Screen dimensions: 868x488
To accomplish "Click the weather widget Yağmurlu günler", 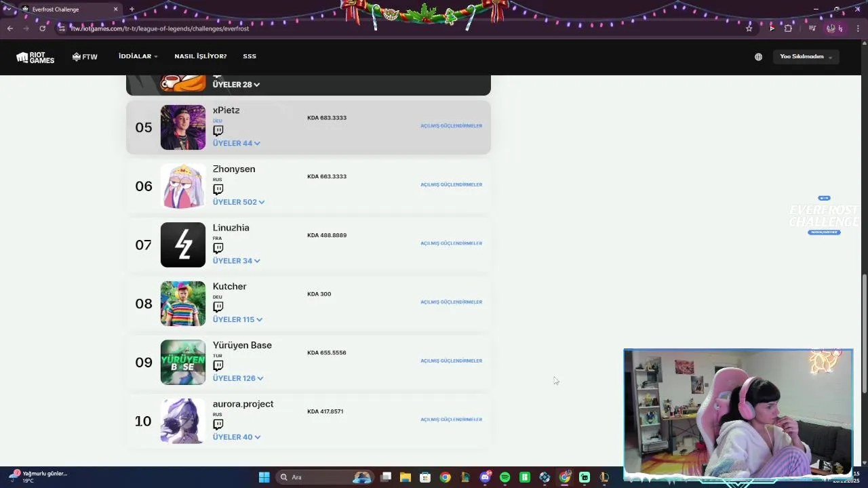I will pos(39,476).
